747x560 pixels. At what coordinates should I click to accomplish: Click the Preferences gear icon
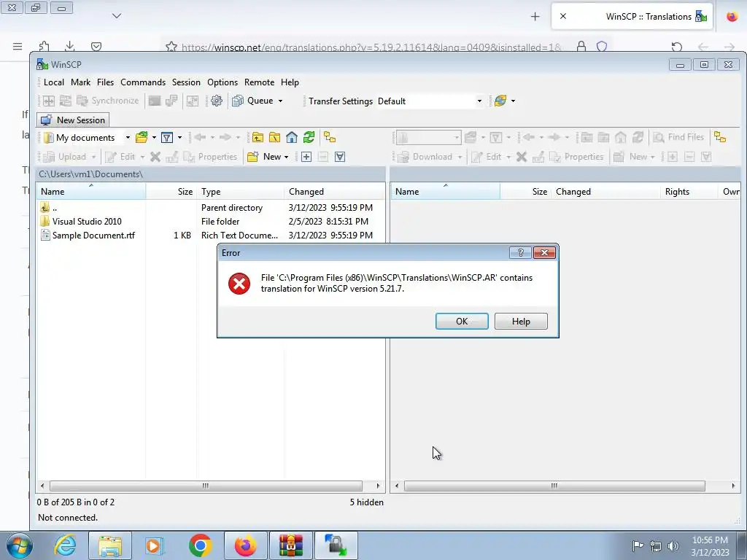217,101
